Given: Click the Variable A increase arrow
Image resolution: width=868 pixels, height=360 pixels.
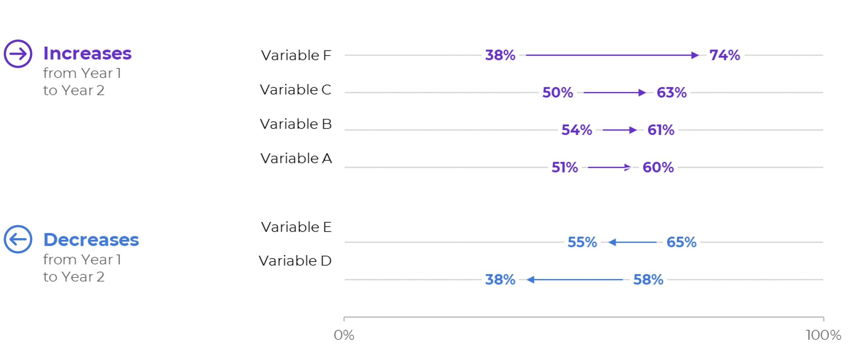Looking at the screenshot, I should coord(609,167).
